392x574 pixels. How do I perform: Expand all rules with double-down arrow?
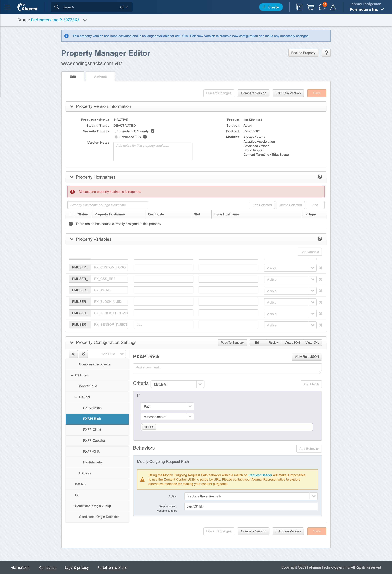coord(83,354)
